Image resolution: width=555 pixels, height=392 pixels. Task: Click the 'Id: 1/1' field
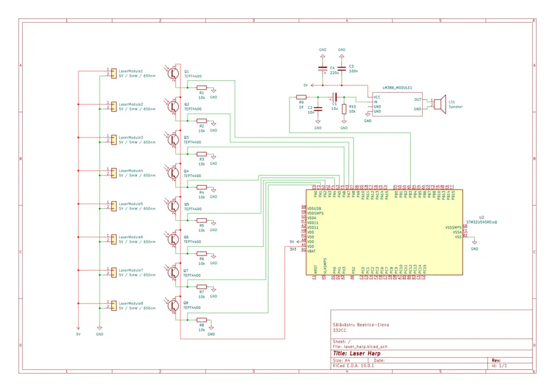499,366
